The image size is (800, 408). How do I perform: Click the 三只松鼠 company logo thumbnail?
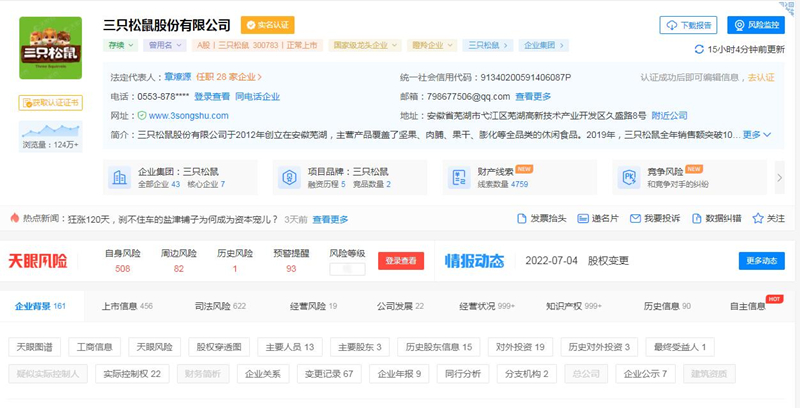51,48
